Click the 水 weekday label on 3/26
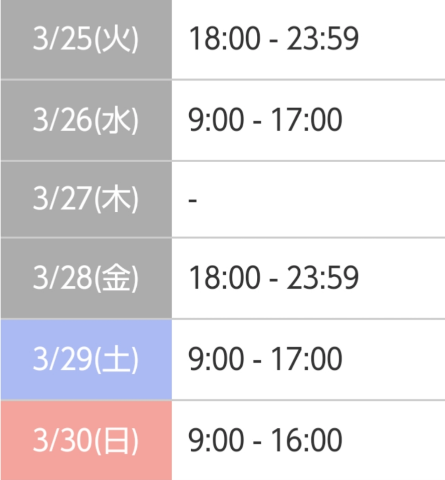 coord(115,120)
